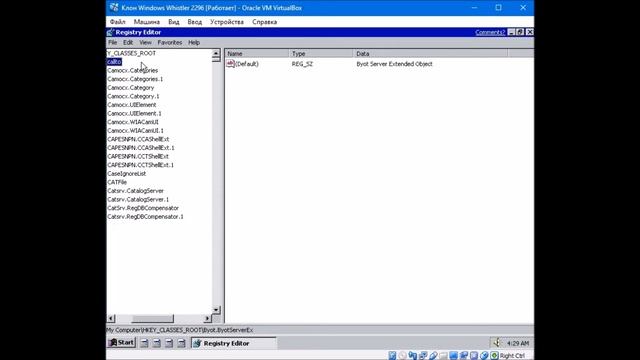
Task: Select the Camocx.WIACamUI key
Action: click(x=133, y=122)
